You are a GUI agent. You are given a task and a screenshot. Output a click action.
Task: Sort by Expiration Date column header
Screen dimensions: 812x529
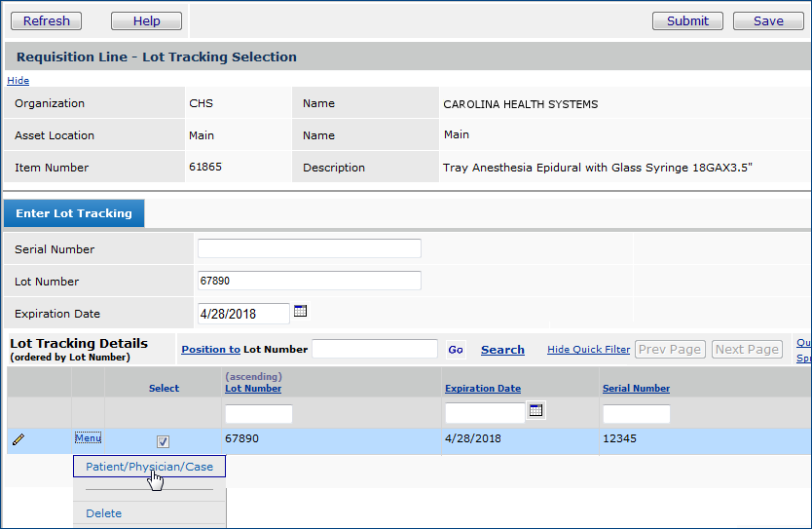[x=483, y=388]
